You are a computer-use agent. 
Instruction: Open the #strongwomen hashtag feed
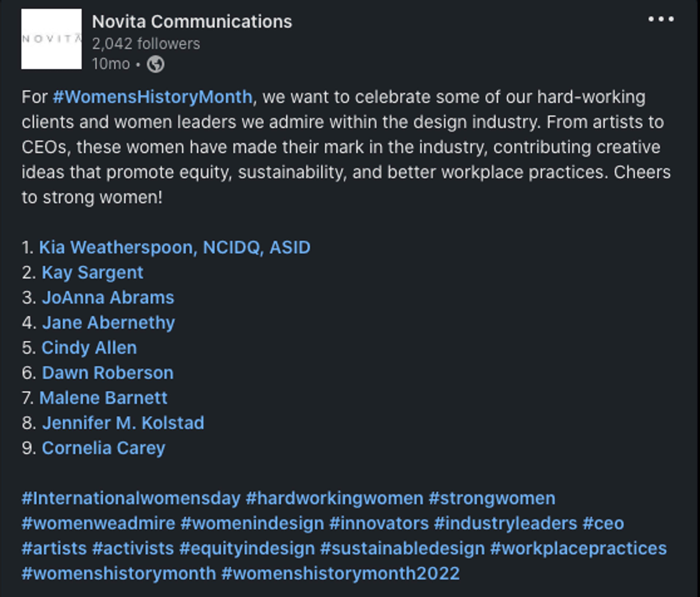[x=492, y=498]
